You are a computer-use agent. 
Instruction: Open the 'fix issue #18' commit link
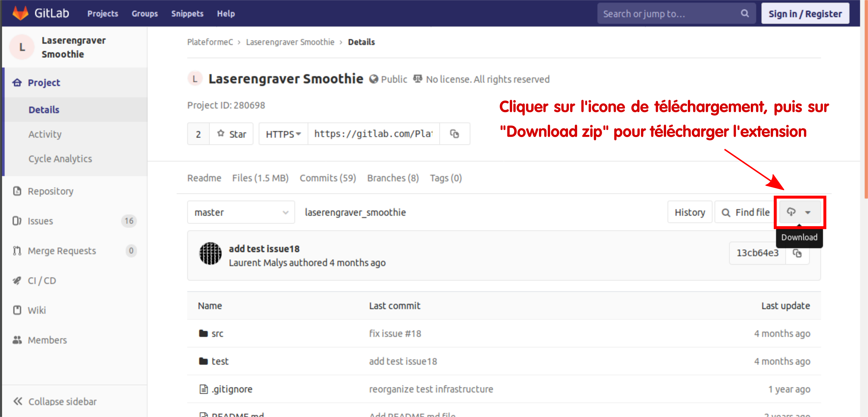click(395, 333)
